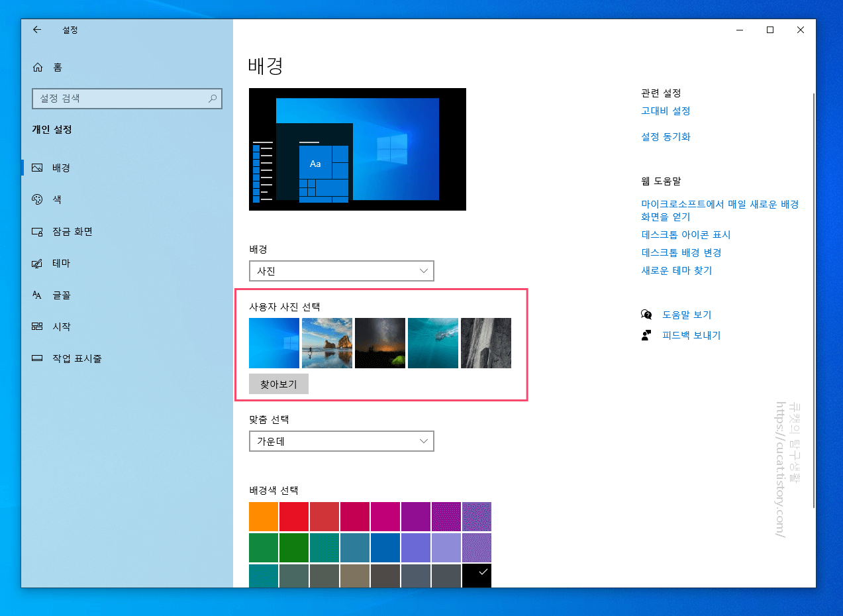Click the back arrow in Settings title bar
Viewport: 843px width, 616px height.
37,30
